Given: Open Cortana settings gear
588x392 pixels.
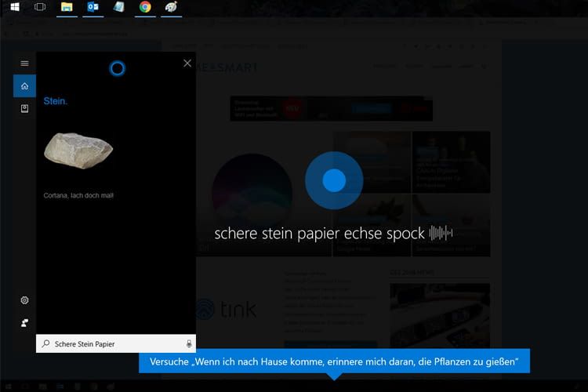Looking at the screenshot, I should point(25,300).
